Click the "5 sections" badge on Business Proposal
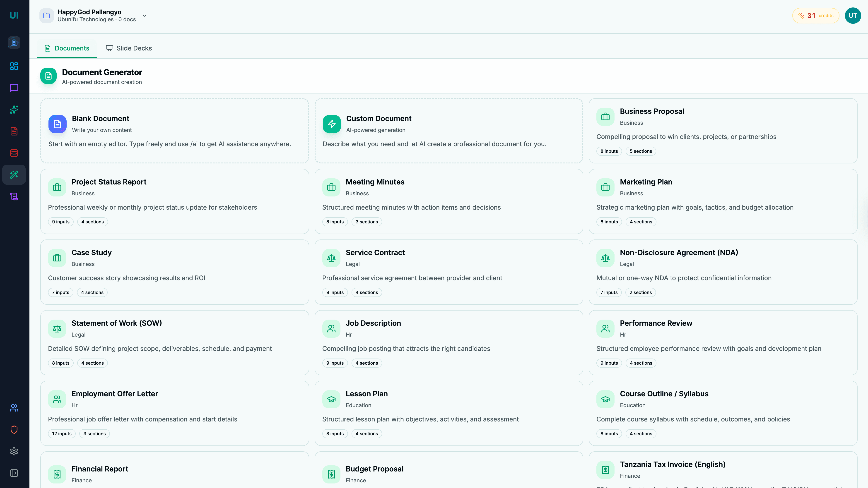 (641, 151)
